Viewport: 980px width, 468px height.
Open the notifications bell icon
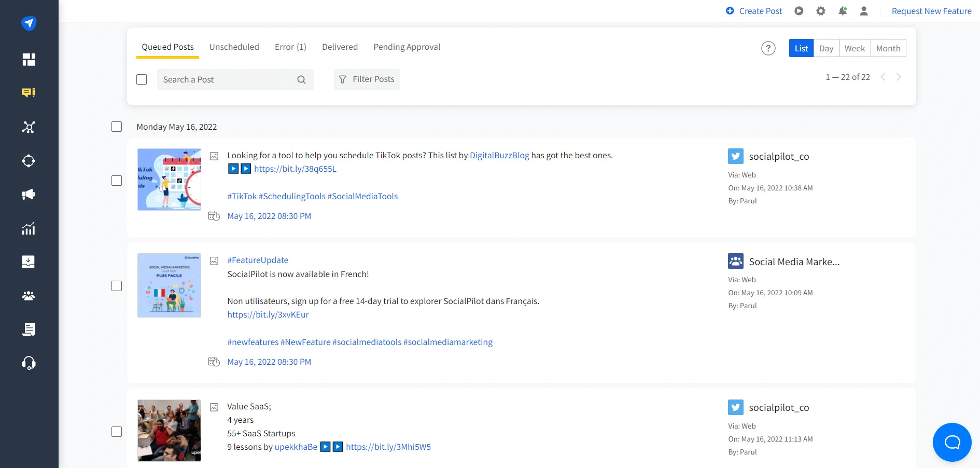point(843,11)
